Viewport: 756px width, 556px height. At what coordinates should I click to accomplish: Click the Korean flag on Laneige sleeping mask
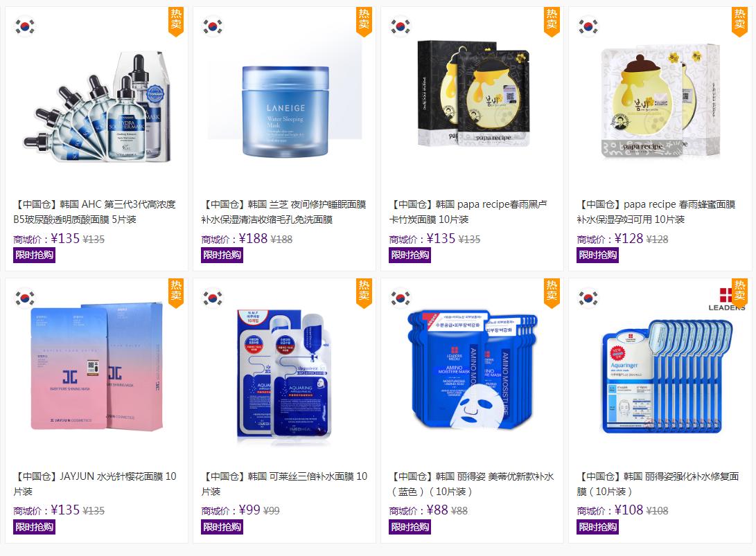pos(213,26)
